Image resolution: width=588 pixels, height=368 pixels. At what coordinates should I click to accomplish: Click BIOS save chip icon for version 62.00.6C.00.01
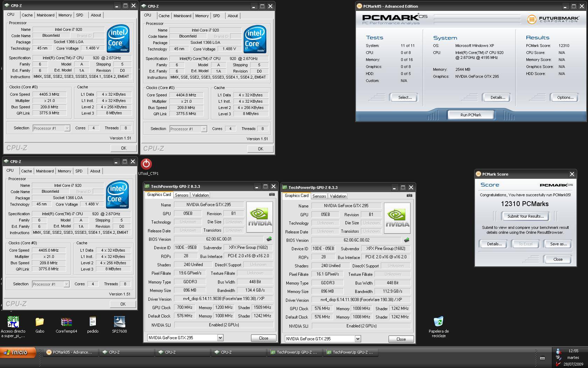click(269, 239)
